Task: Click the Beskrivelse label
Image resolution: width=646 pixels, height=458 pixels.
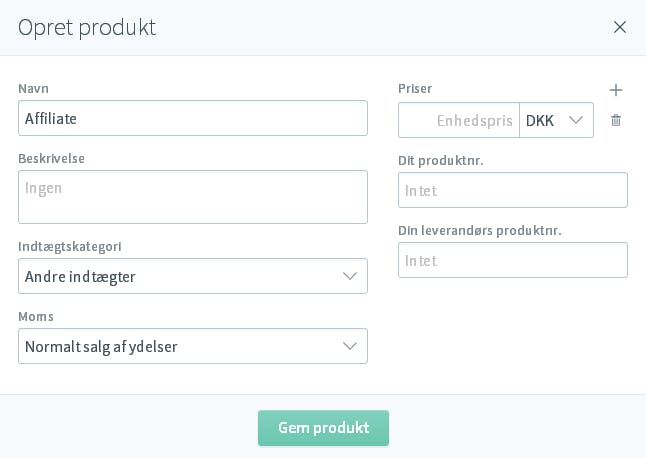Action: coord(51,159)
